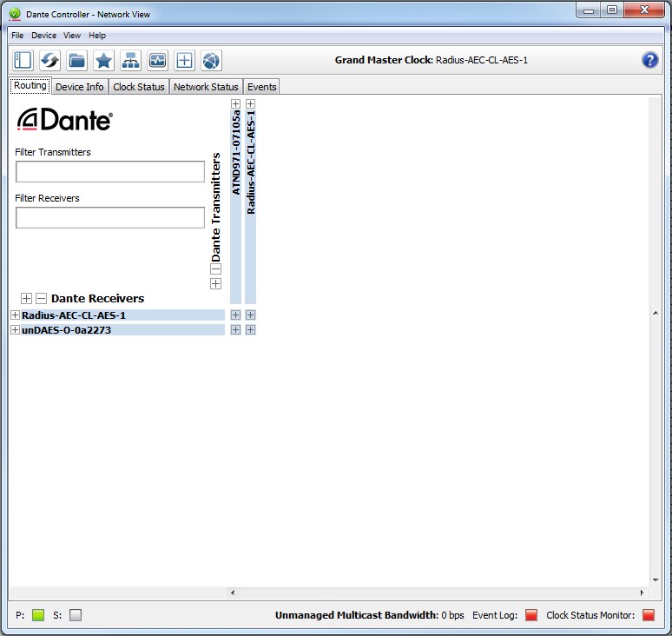Expand receiver Radius-AEC-CL-AES-1 row

(15, 315)
